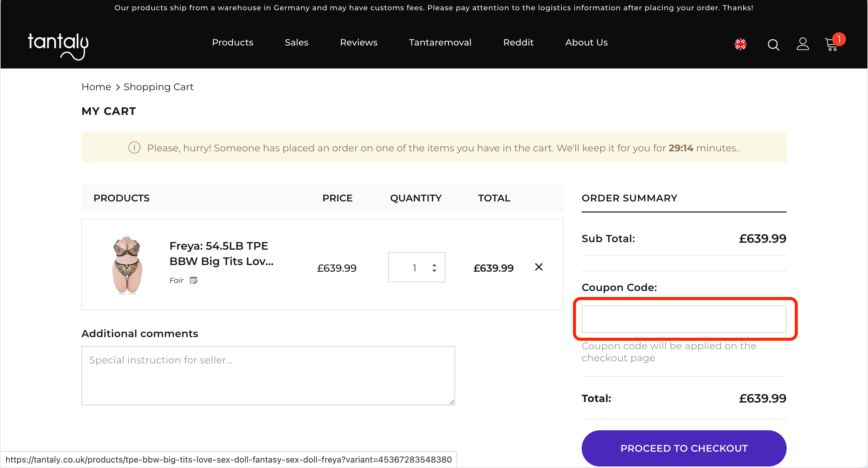Click the quantity stepper arrows

point(434,268)
